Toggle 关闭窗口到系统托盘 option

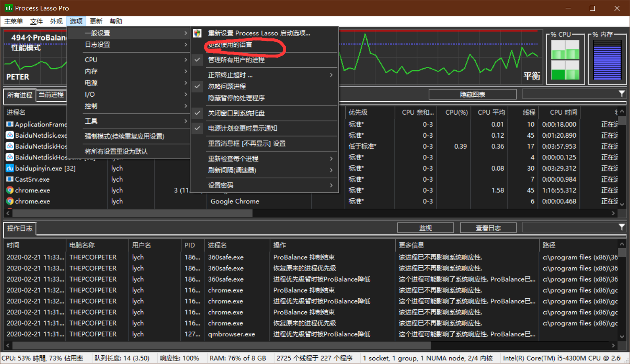pyautogui.click(x=197, y=113)
